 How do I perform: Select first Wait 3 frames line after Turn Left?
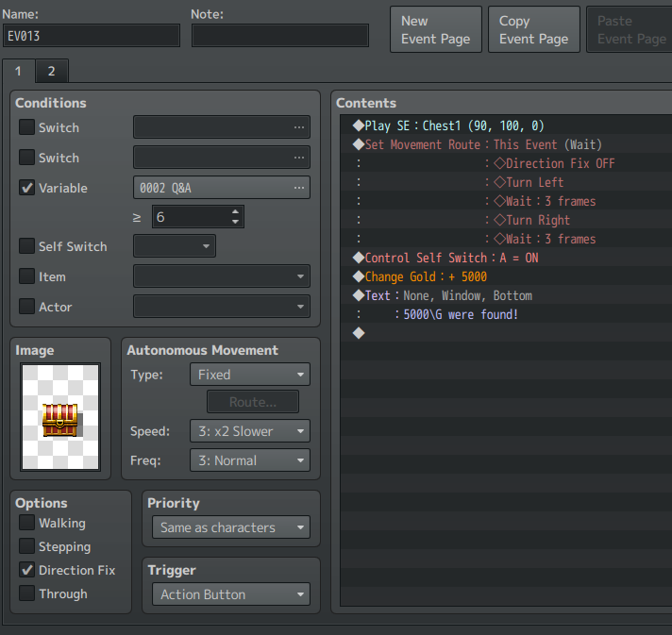coord(506,201)
